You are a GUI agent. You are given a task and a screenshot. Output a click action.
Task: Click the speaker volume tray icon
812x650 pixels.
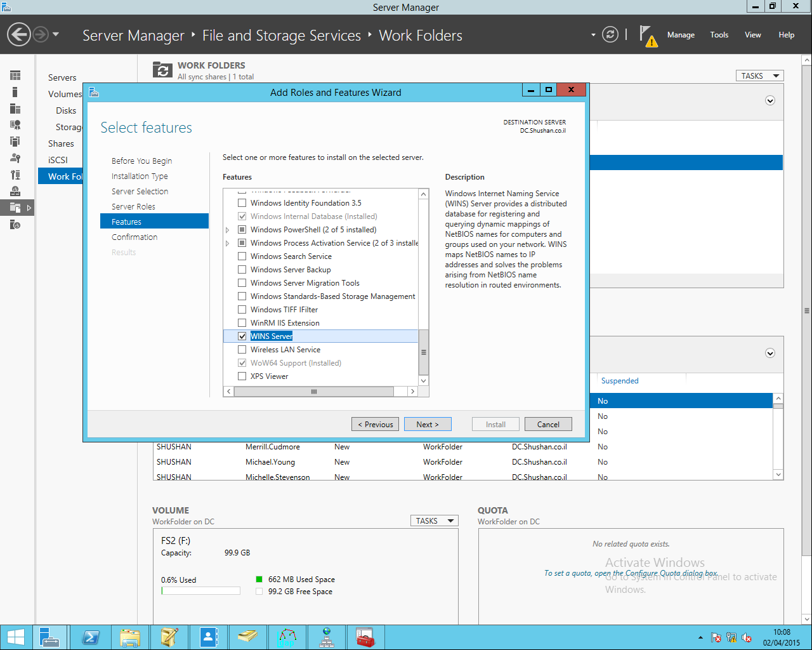point(747,637)
